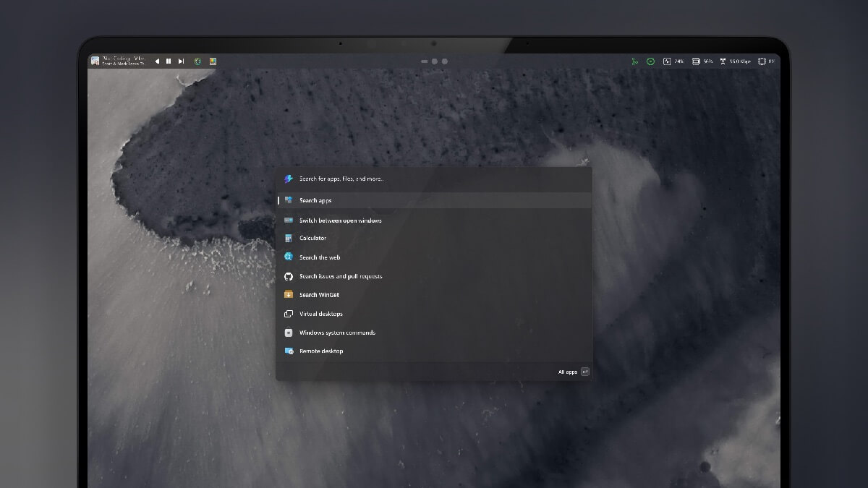Click the Virtual desktops icon

coord(289,314)
